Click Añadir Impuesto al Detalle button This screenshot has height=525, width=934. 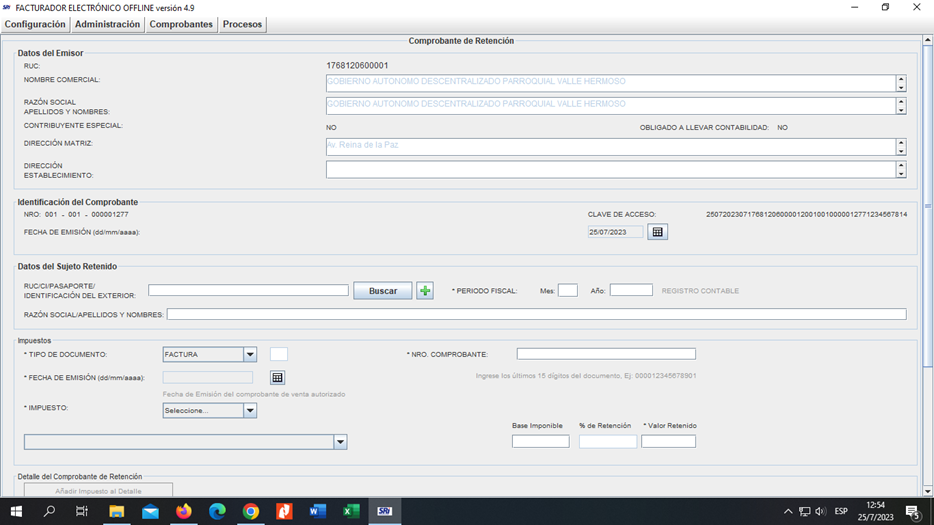point(98,491)
